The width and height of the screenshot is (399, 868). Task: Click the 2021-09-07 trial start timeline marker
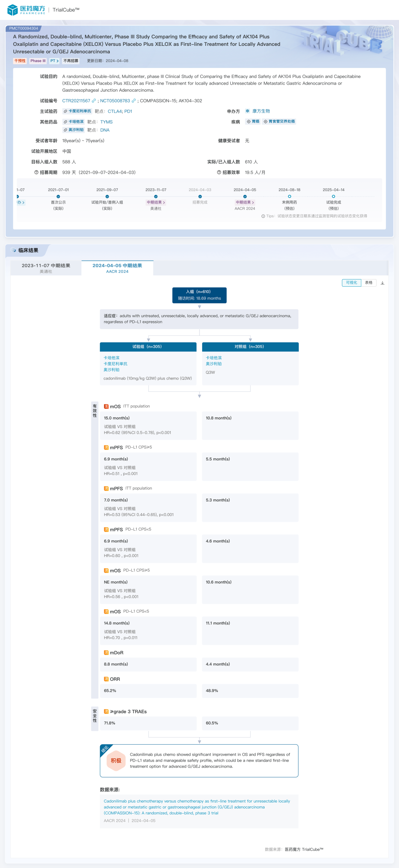tap(107, 197)
